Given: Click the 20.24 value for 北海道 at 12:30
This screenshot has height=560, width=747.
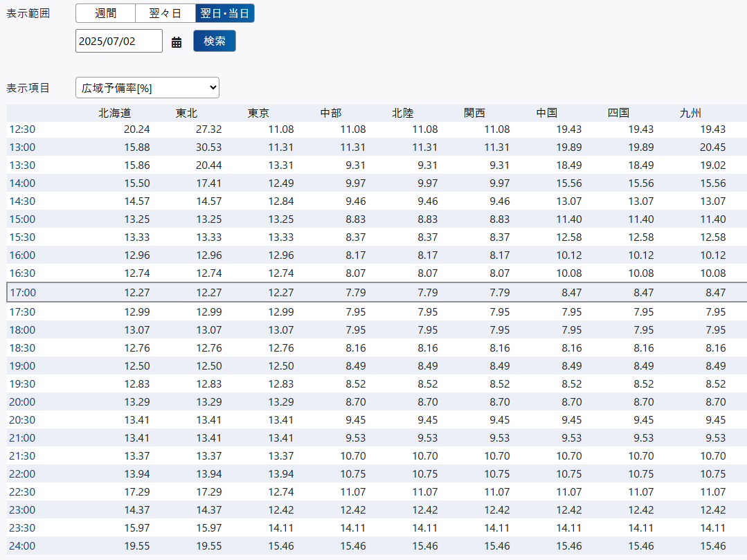Looking at the screenshot, I should click(136, 129).
